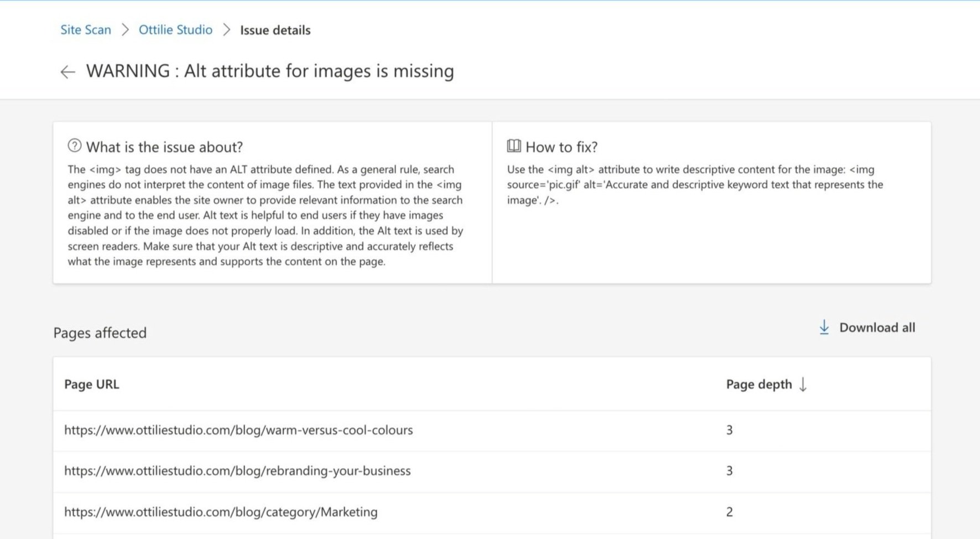Click the download arrow icon near Download all
This screenshot has height=539, width=980.
pyautogui.click(x=823, y=328)
